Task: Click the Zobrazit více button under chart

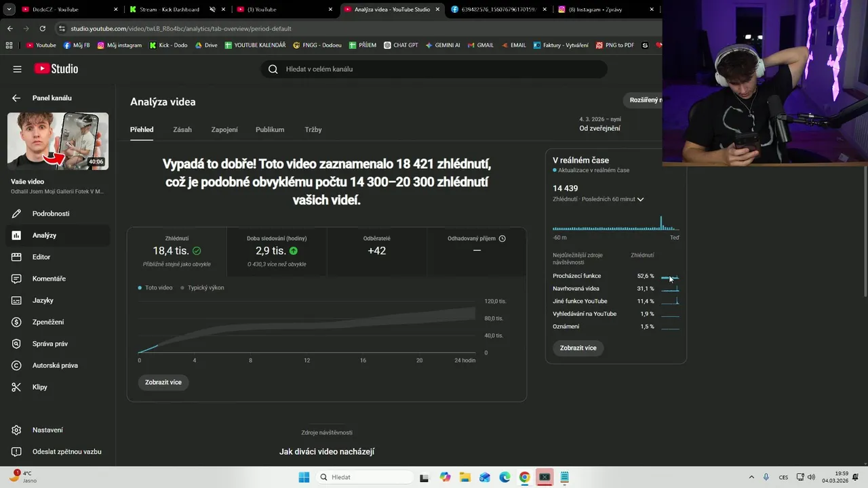Action: tap(163, 382)
